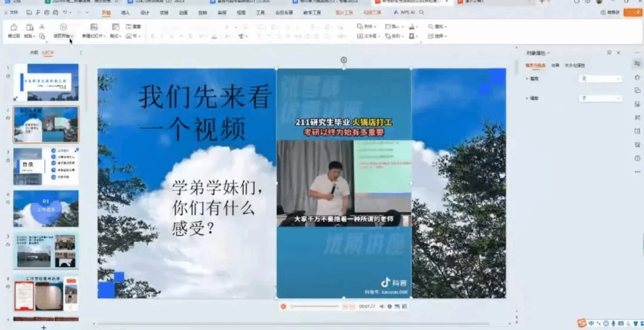
Task: Switch to the Outline pane tab
Action: (x=34, y=53)
